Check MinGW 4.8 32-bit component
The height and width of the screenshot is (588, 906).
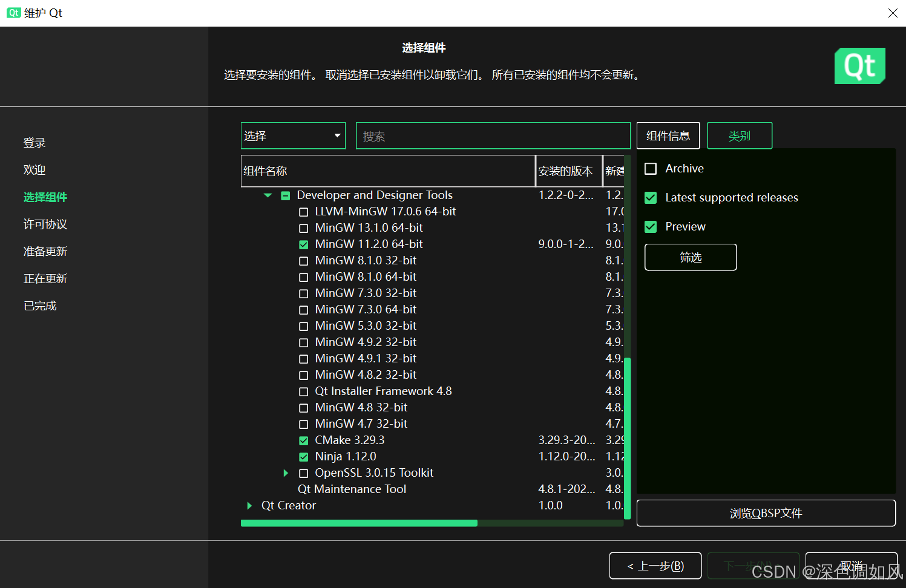click(304, 408)
